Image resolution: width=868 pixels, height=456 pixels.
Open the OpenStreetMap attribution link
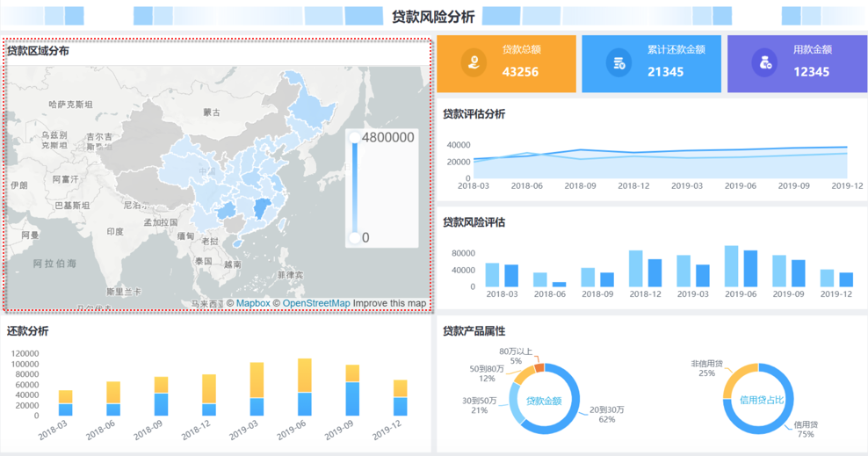click(316, 303)
